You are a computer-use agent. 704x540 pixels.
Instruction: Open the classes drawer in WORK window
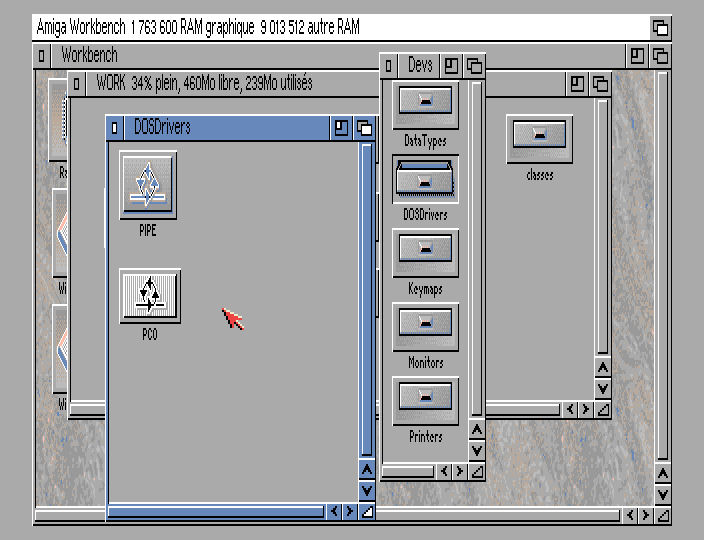pos(539,139)
